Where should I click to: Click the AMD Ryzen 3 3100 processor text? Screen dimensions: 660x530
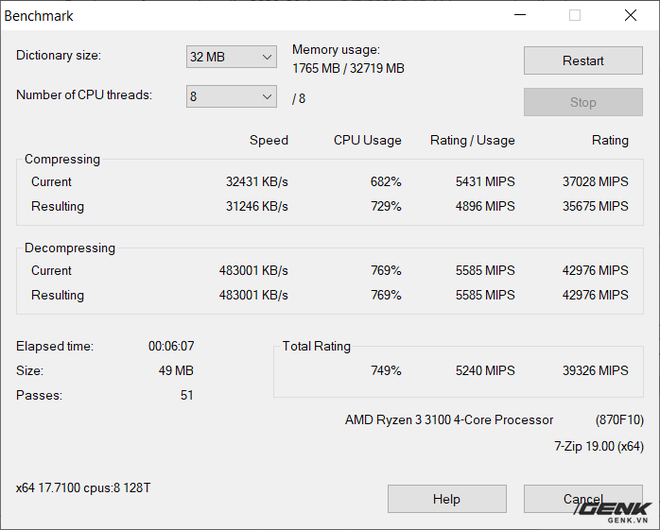point(449,420)
